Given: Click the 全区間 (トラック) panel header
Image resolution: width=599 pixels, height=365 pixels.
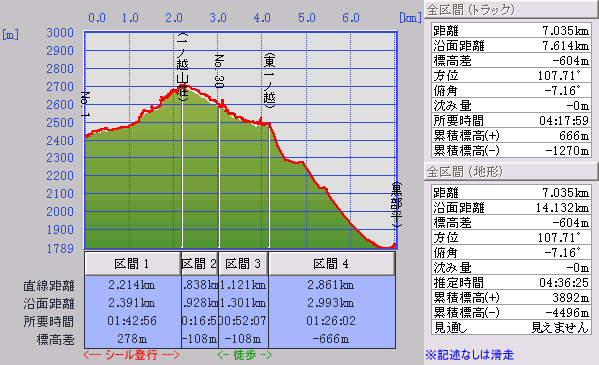Looking at the screenshot, I should click(511, 9).
